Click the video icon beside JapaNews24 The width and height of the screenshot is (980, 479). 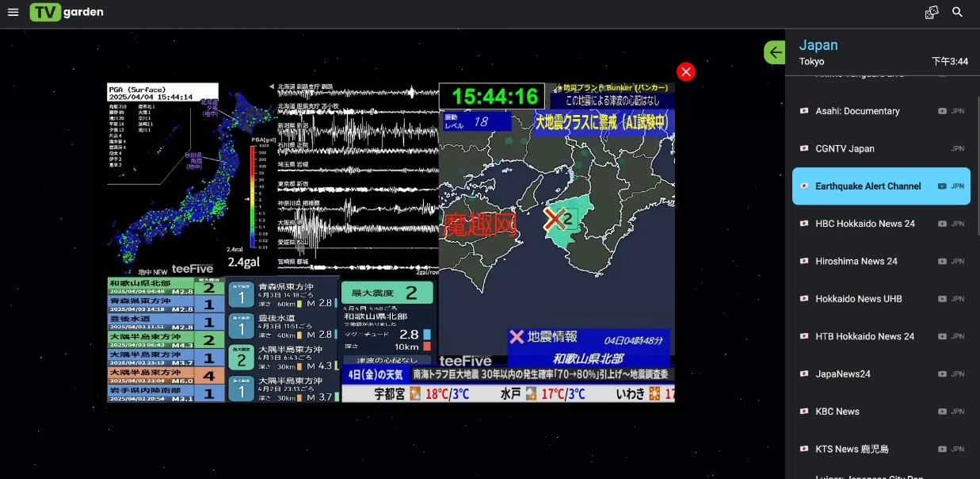(x=942, y=374)
